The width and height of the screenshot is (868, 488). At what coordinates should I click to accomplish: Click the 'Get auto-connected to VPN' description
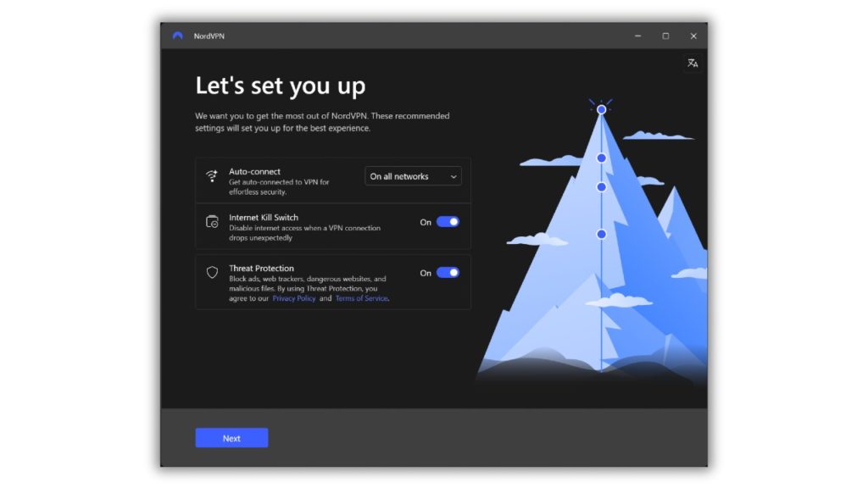[279, 187]
